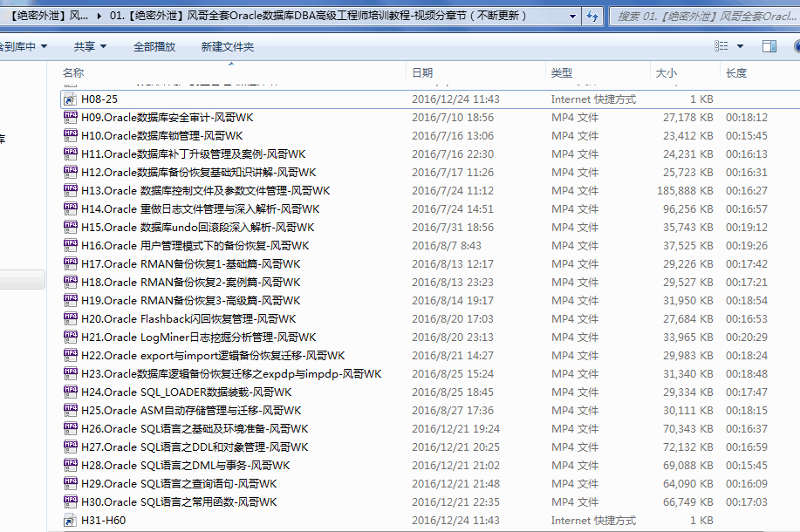This screenshot has height=532, width=800.
Task: Click the MP4 icon of H23.Oracle expdp file
Action: [70, 374]
